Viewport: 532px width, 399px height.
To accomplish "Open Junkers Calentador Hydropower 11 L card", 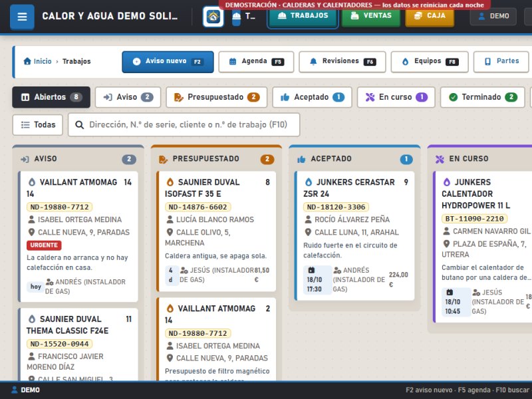I will point(483,247).
